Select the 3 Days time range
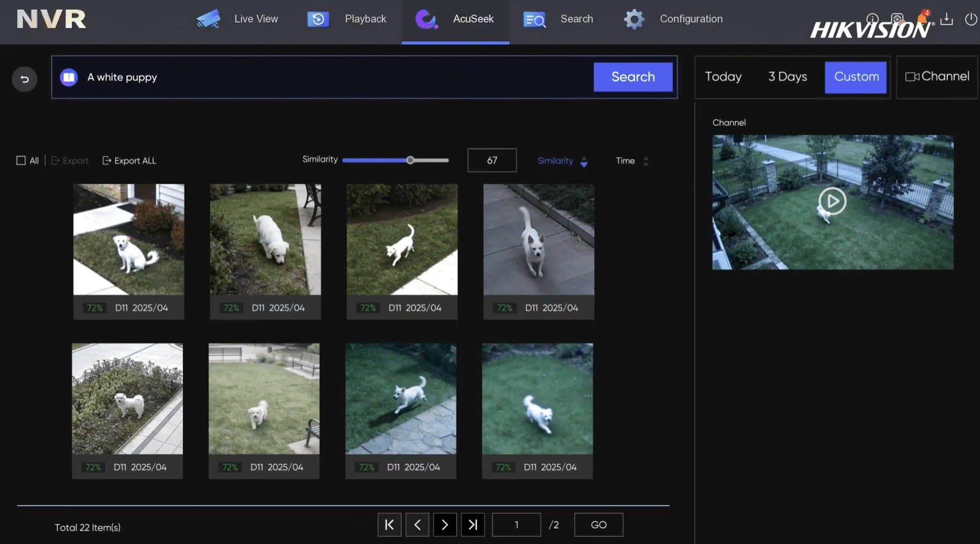The image size is (980, 544). pyautogui.click(x=787, y=77)
